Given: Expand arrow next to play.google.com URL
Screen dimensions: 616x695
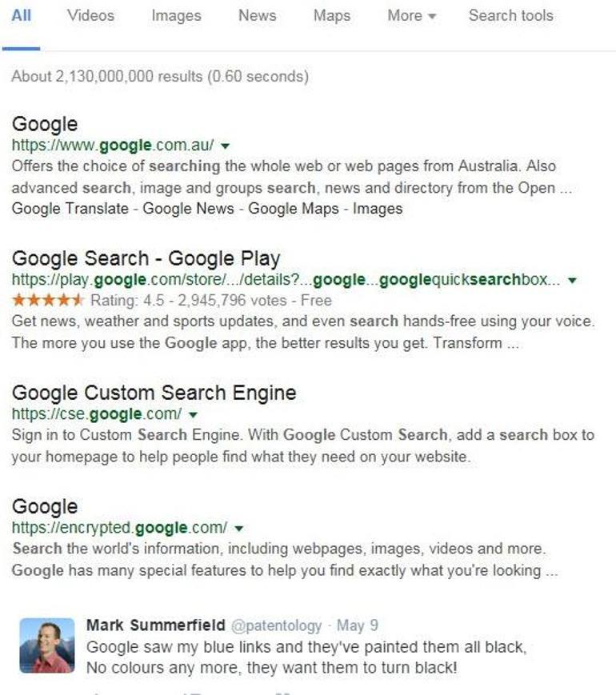Looking at the screenshot, I should [x=571, y=280].
